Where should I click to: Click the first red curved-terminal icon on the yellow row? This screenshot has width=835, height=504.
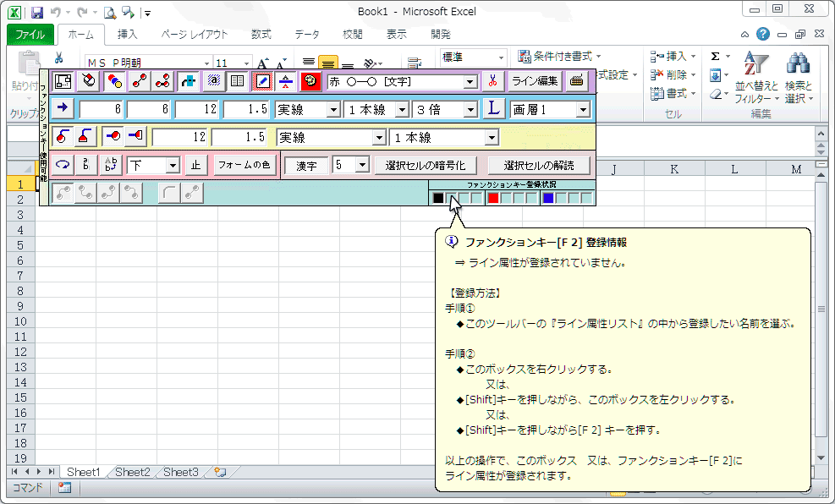click(x=63, y=136)
